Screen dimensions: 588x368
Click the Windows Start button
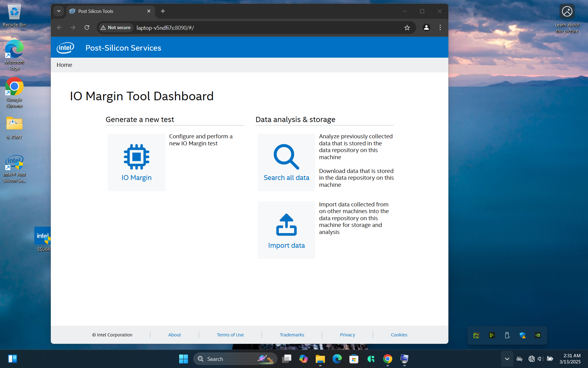tap(183, 359)
